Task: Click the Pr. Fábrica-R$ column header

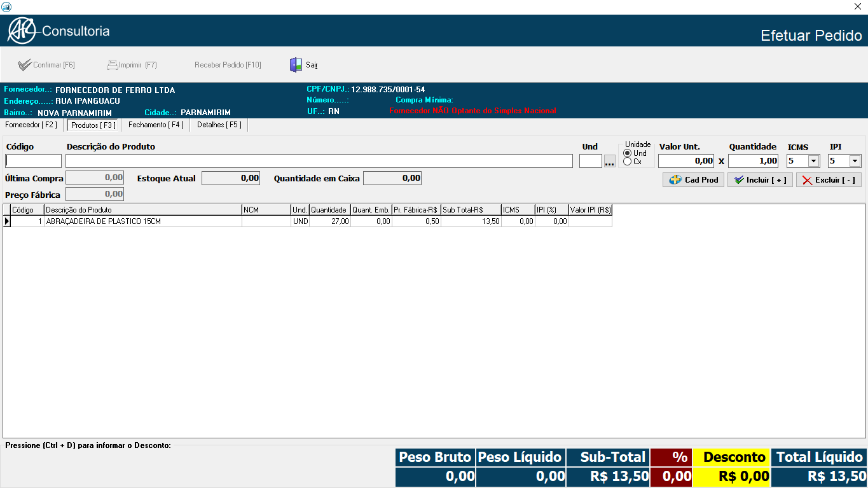Action: 417,210
